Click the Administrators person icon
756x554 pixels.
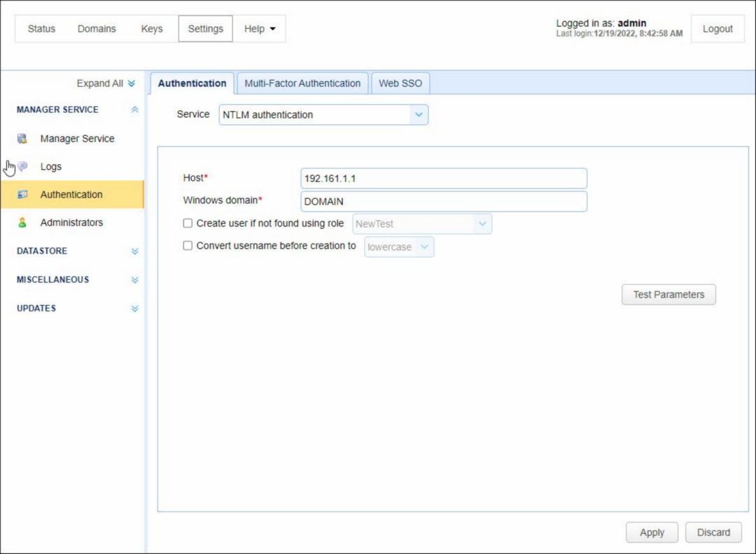(x=22, y=222)
